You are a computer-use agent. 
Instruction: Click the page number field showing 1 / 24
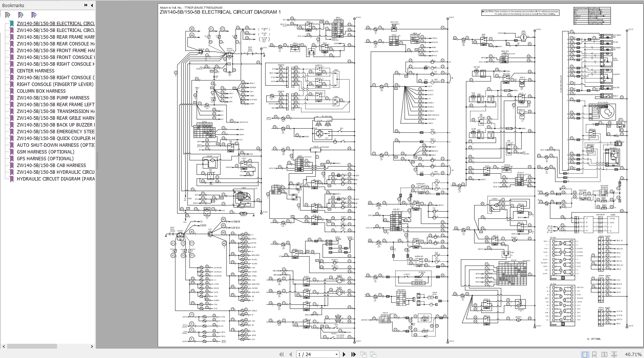[x=315, y=354]
